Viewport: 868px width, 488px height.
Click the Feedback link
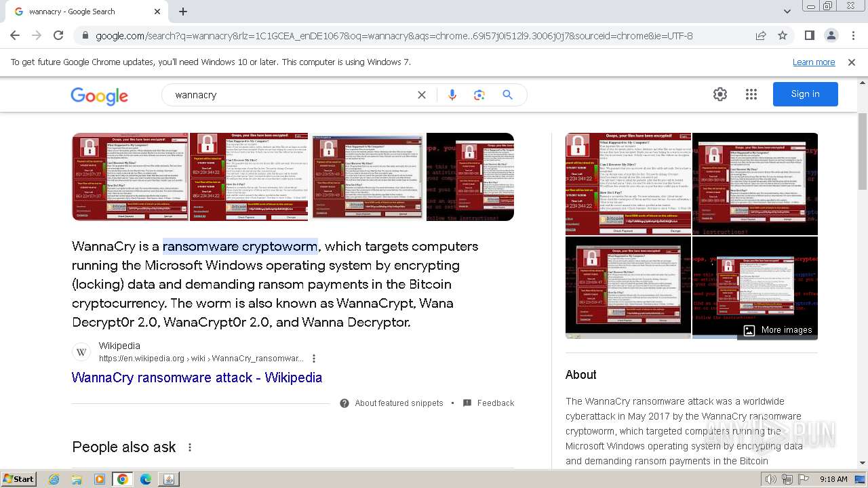tap(488, 403)
